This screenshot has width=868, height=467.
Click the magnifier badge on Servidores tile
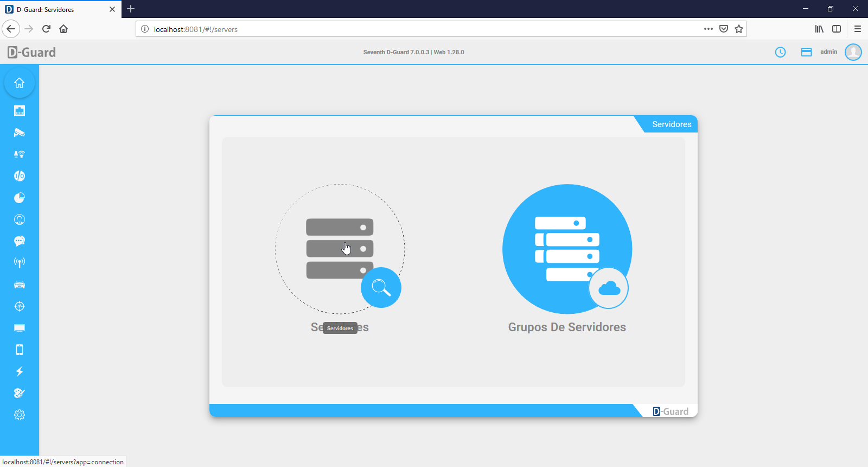(x=381, y=288)
